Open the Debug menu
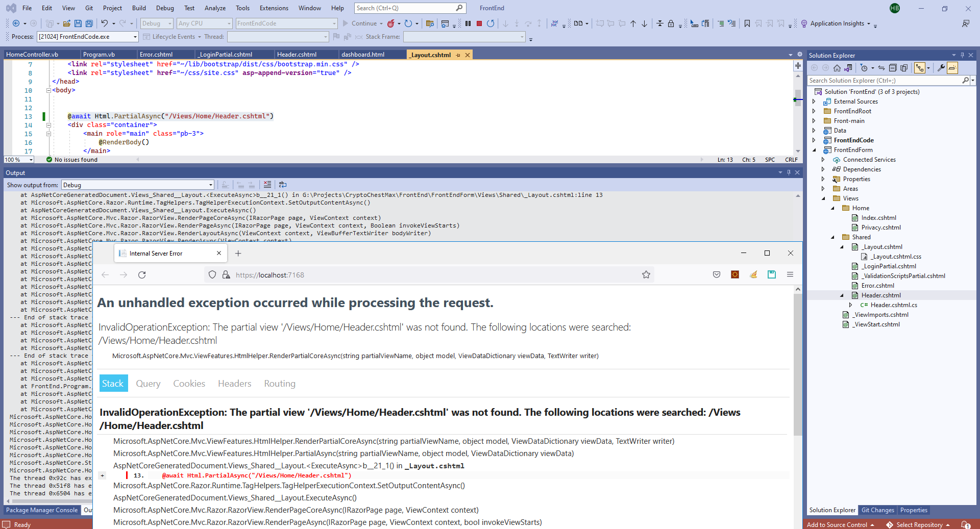Screen dimensions: 980x529 165,8
